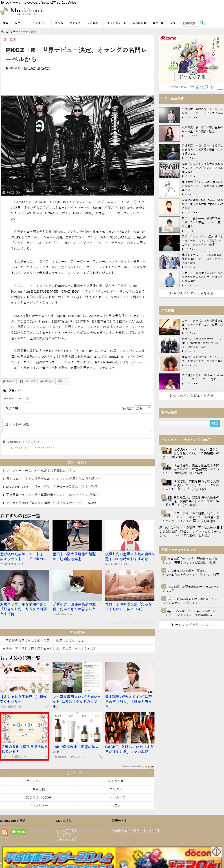Viewport: 224px width, 868px height.
Task: Open the 音楽 navigation menu item
Action: pos(6,23)
